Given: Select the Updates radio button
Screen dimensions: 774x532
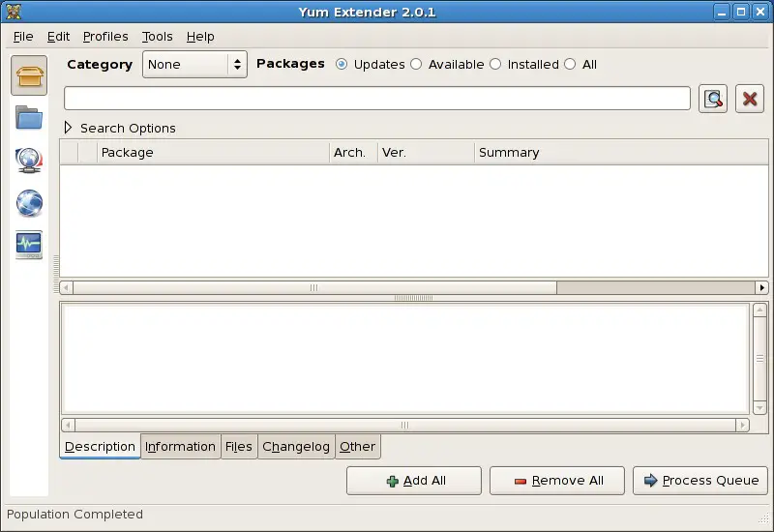Looking at the screenshot, I should (371, 64).
